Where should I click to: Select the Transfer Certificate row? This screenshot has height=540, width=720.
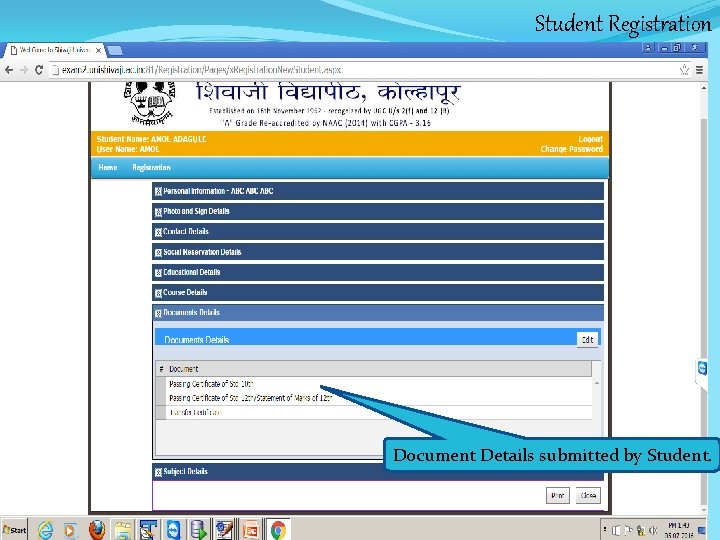click(374, 412)
